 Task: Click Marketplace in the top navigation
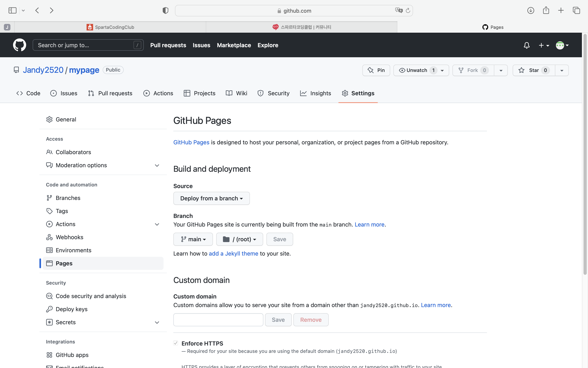tap(234, 45)
